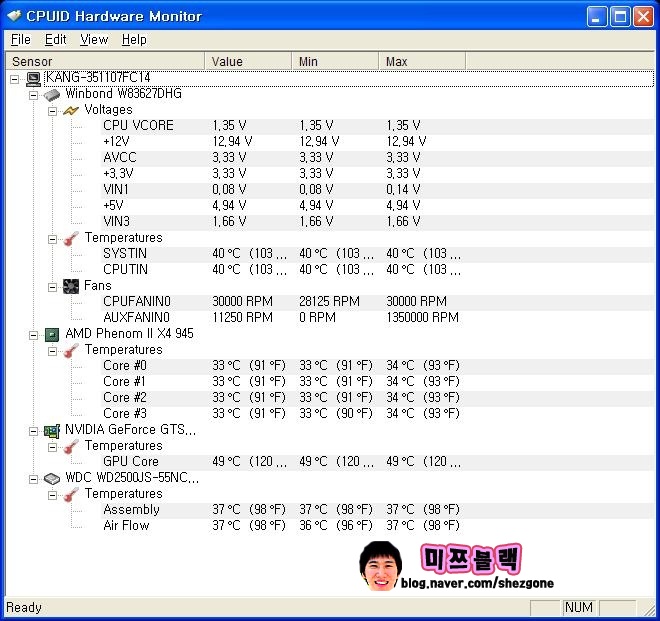Click the Max column header
Image resolution: width=660 pixels, height=621 pixels.
pyautogui.click(x=422, y=61)
